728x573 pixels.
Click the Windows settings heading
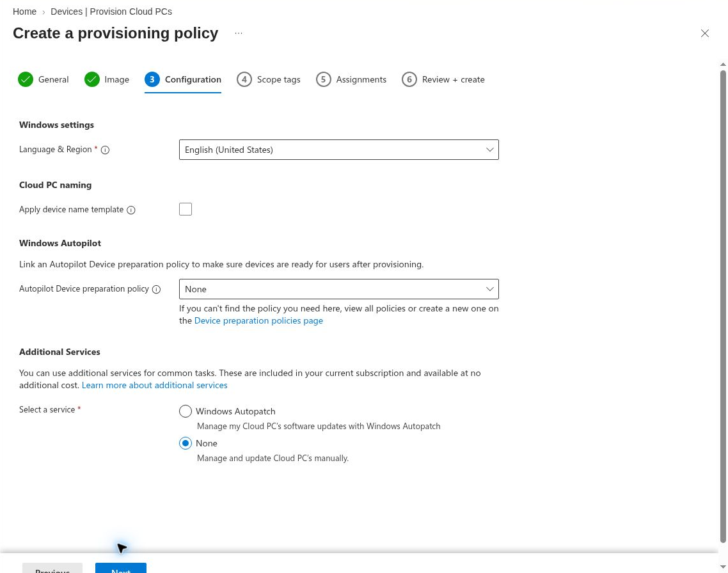tap(57, 125)
